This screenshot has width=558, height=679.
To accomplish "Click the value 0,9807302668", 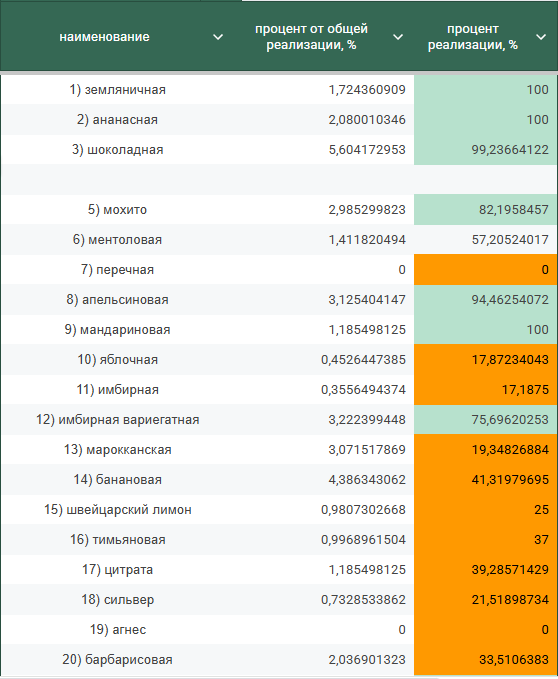I will point(363,510).
